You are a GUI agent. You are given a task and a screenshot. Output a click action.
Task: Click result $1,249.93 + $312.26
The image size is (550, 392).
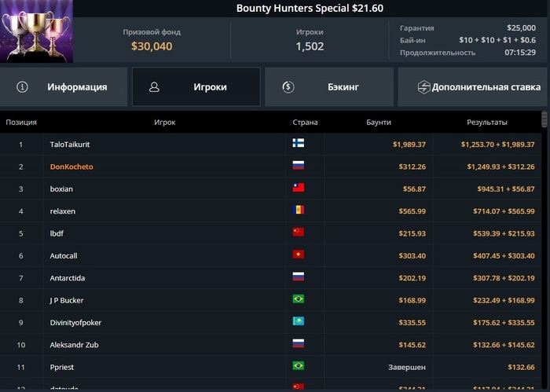[x=501, y=167]
